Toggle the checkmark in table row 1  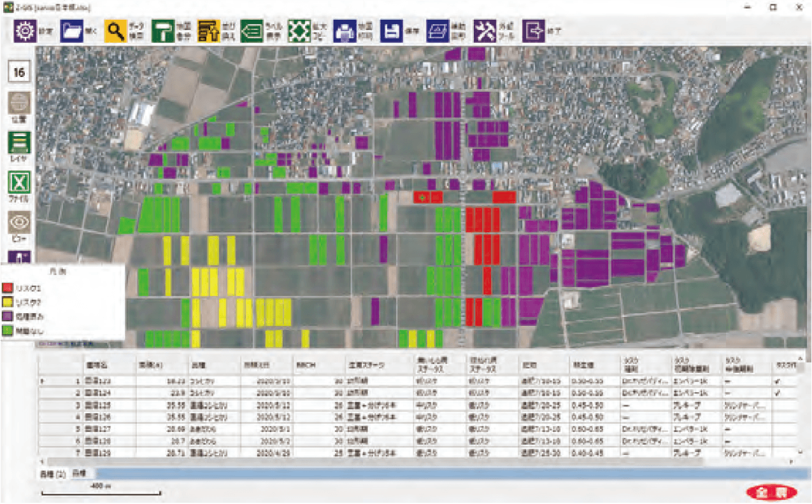click(778, 381)
